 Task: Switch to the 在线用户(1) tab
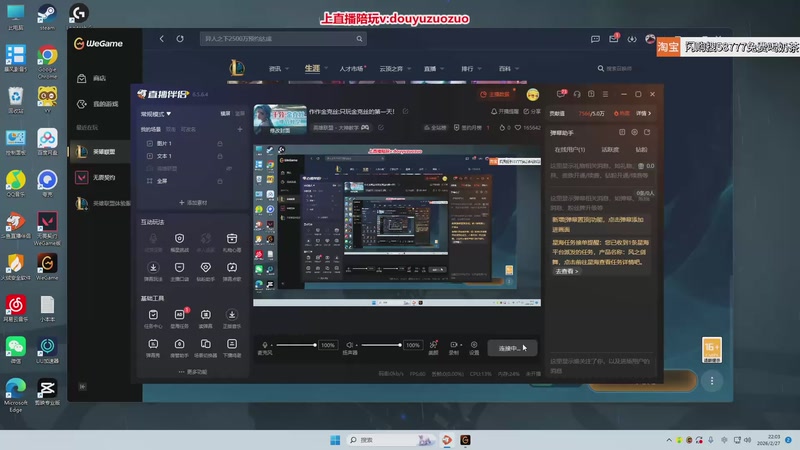(569, 149)
